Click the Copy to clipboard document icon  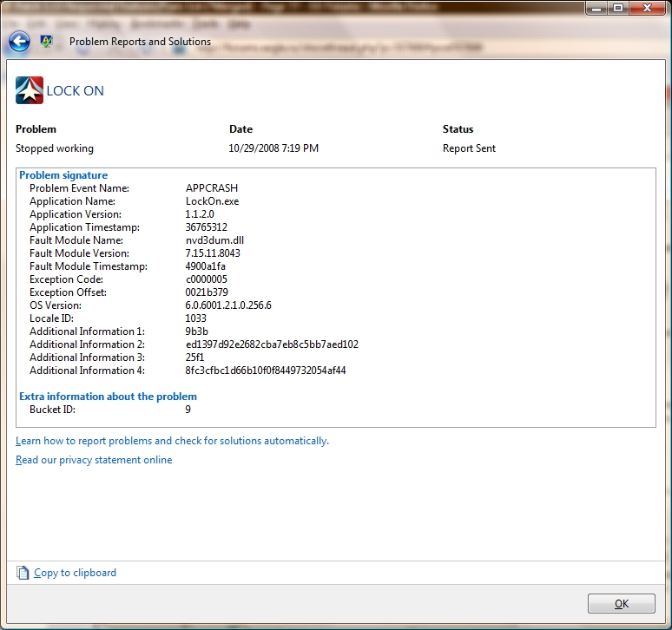23,573
